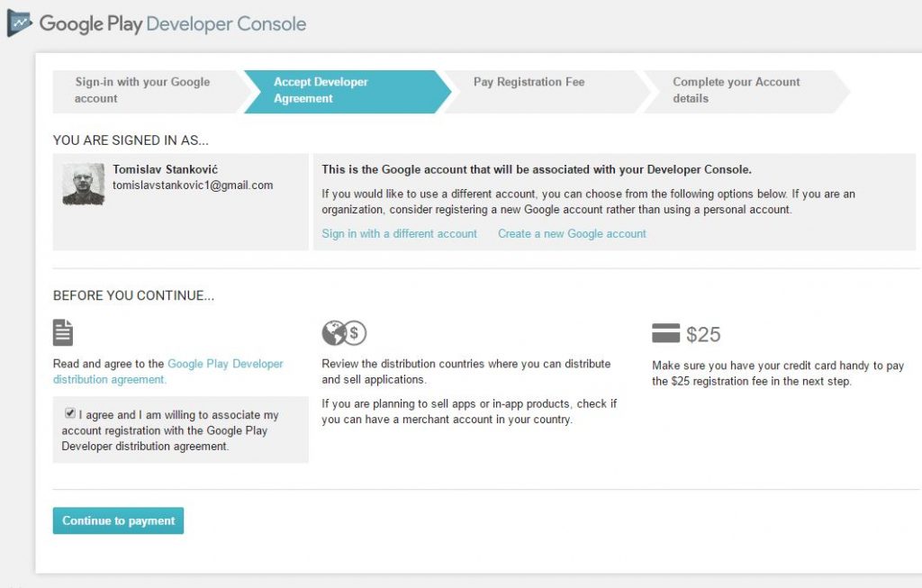Click 'Make sure you have your credit card handy' text
The width and height of the screenshot is (922, 588).
tap(778, 374)
